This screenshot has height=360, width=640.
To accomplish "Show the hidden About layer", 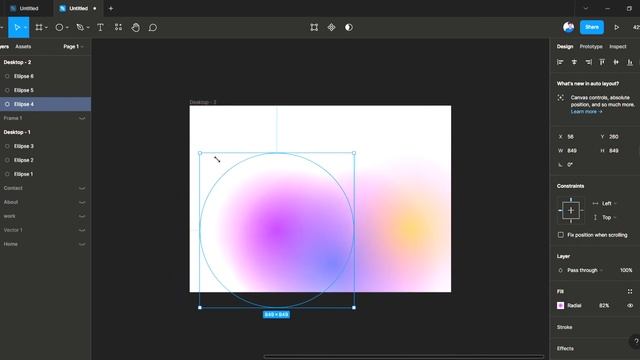I will [82, 202].
